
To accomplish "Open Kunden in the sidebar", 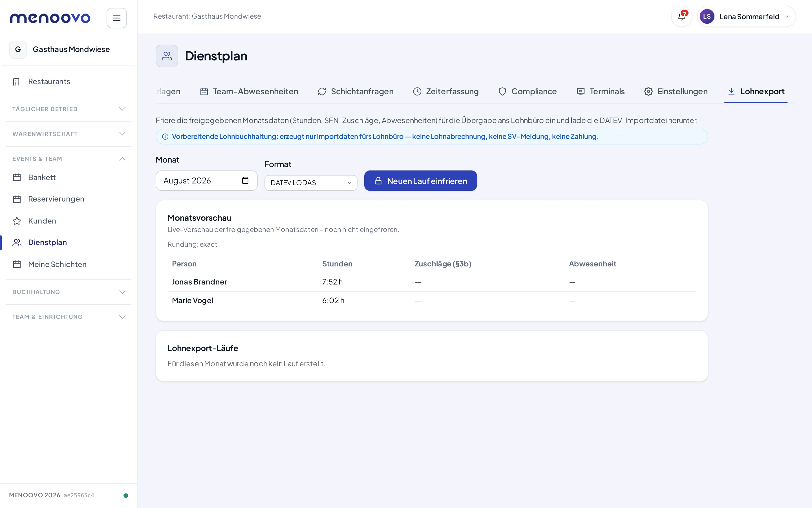I will point(69,221).
